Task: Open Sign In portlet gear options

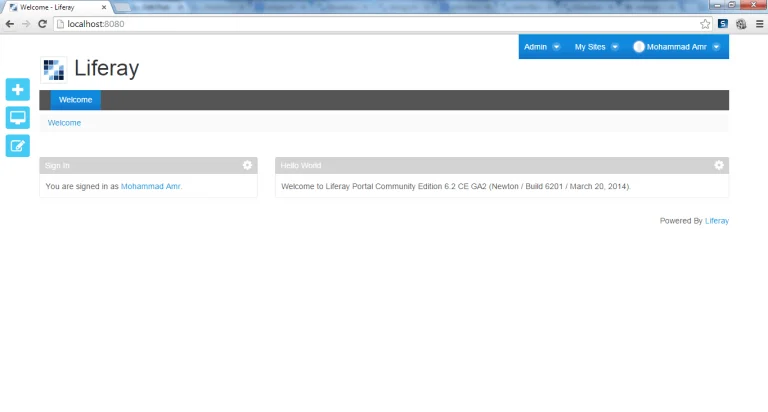Action: [247, 165]
